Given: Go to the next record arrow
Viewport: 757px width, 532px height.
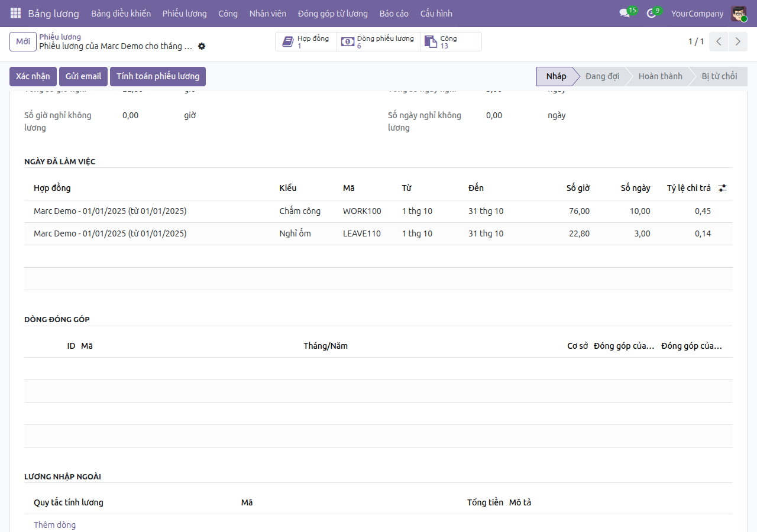Looking at the screenshot, I should click(x=737, y=41).
